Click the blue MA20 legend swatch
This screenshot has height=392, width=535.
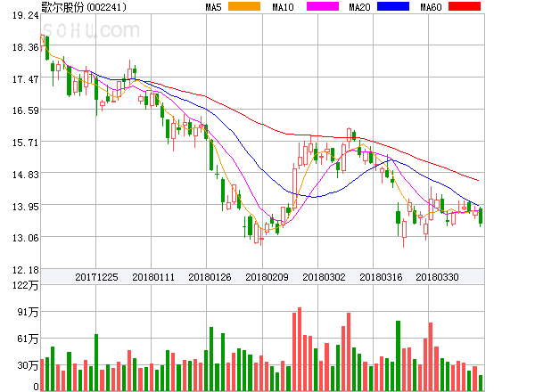coord(393,6)
